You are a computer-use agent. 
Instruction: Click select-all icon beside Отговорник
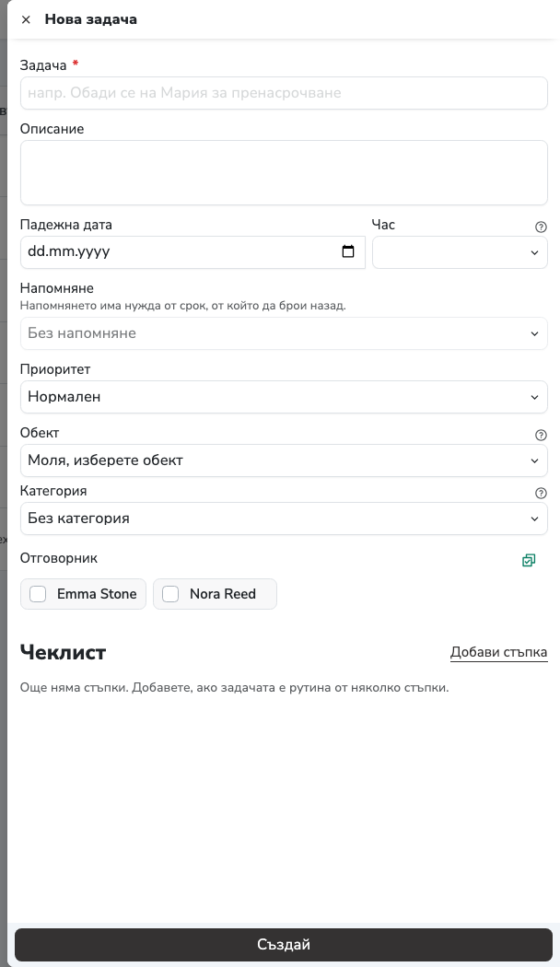(529, 560)
